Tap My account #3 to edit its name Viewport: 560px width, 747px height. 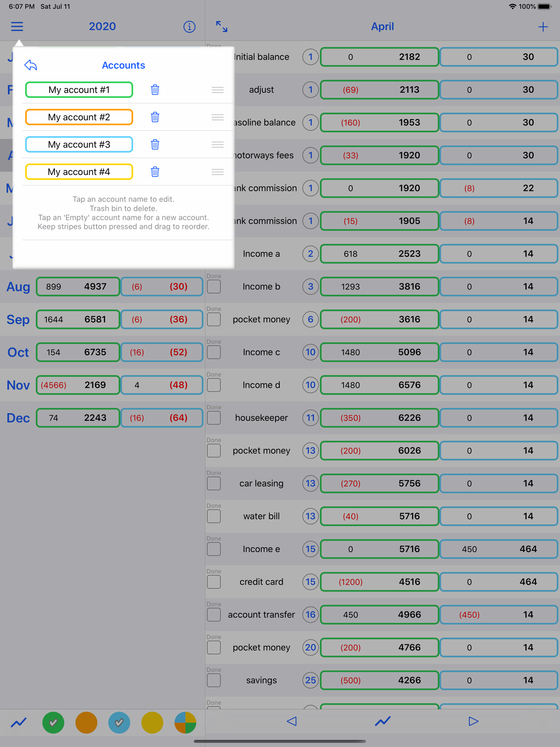[x=79, y=144]
